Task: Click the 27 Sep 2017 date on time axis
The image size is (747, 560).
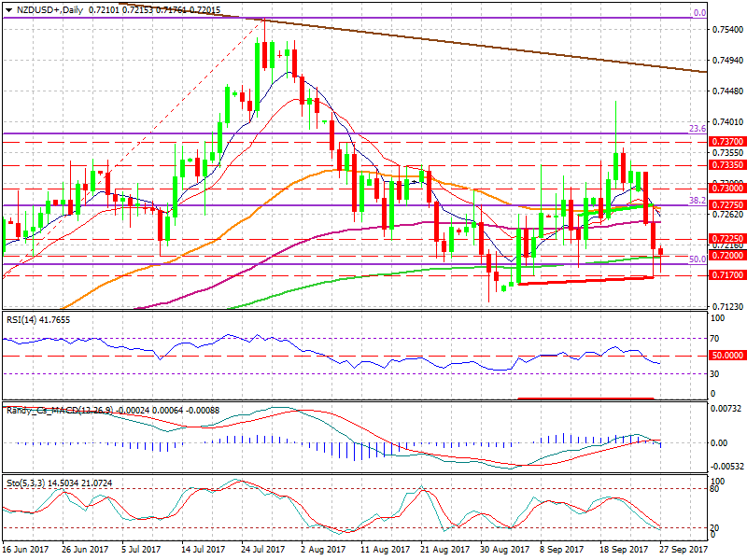Action: click(x=680, y=552)
